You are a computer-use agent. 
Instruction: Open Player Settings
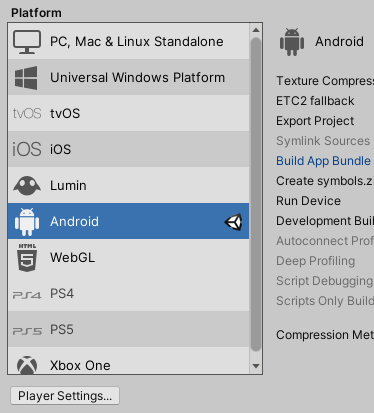click(x=65, y=396)
